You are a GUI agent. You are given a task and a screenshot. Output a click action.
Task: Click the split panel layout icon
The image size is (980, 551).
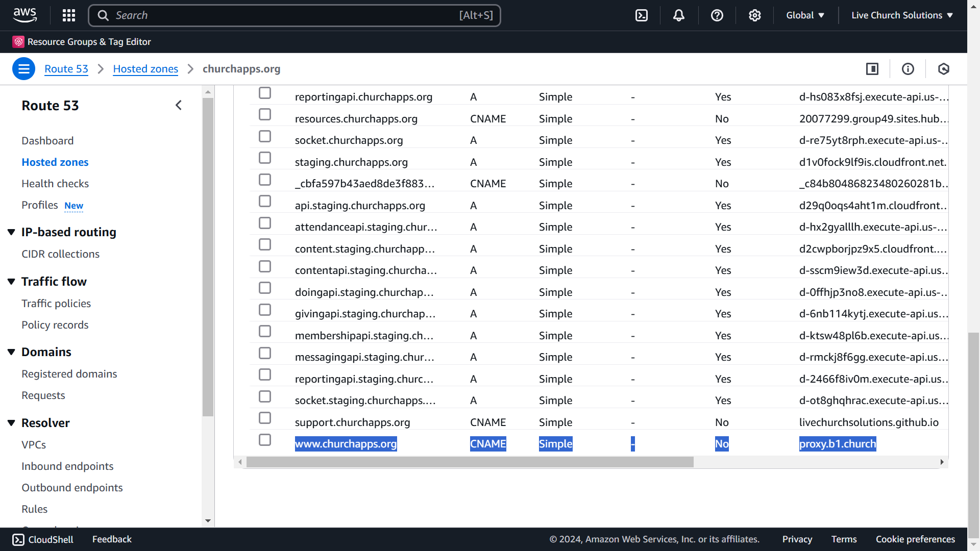pyautogui.click(x=872, y=69)
